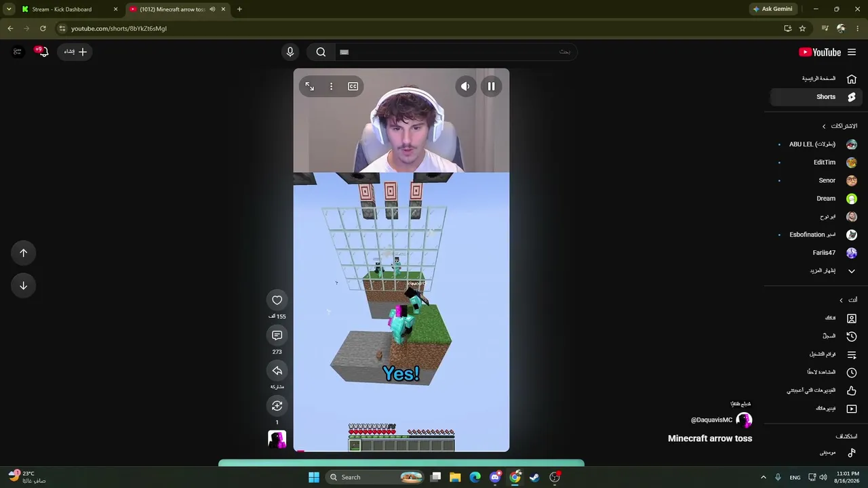Go to the YouTube logo home page
This screenshot has height=488, width=868.
pos(820,52)
